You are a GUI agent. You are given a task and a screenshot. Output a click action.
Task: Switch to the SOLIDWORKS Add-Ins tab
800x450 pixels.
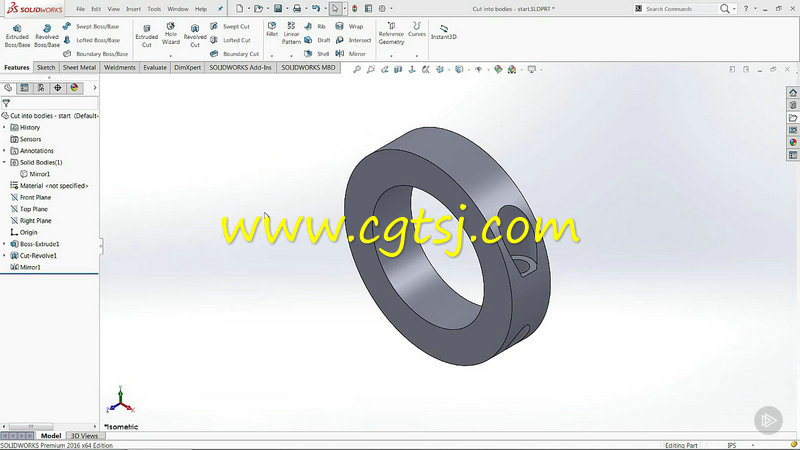click(x=240, y=67)
